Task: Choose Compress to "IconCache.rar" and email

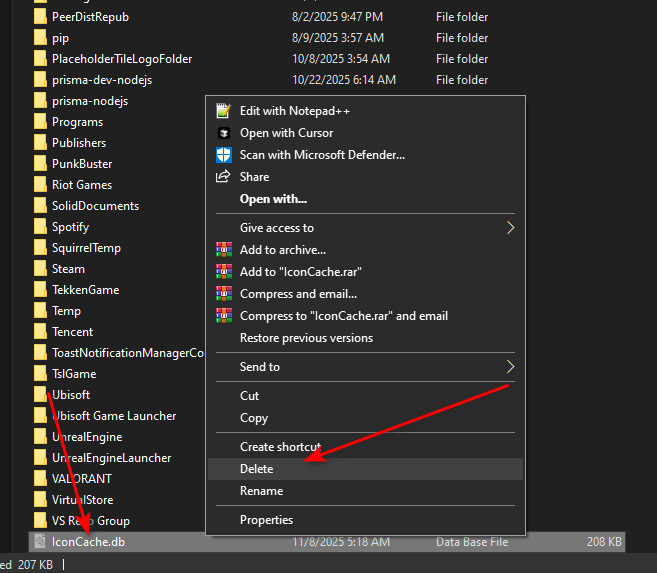Action: [x=365, y=316]
